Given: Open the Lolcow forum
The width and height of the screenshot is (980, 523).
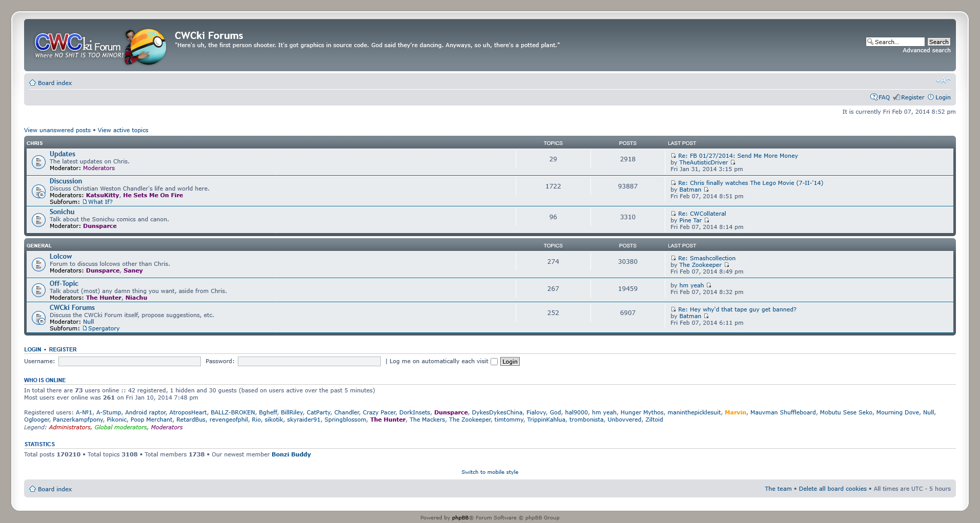Looking at the screenshot, I should click(x=60, y=256).
